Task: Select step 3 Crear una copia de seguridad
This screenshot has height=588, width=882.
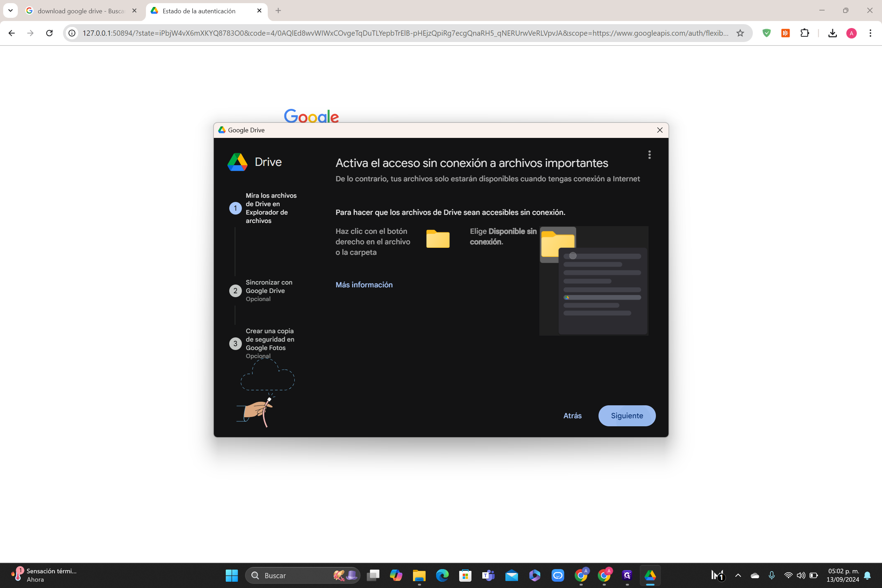Action: [x=262, y=343]
